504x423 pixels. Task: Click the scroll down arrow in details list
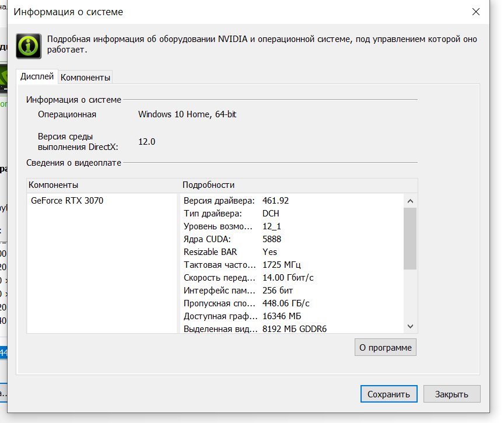tap(410, 326)
